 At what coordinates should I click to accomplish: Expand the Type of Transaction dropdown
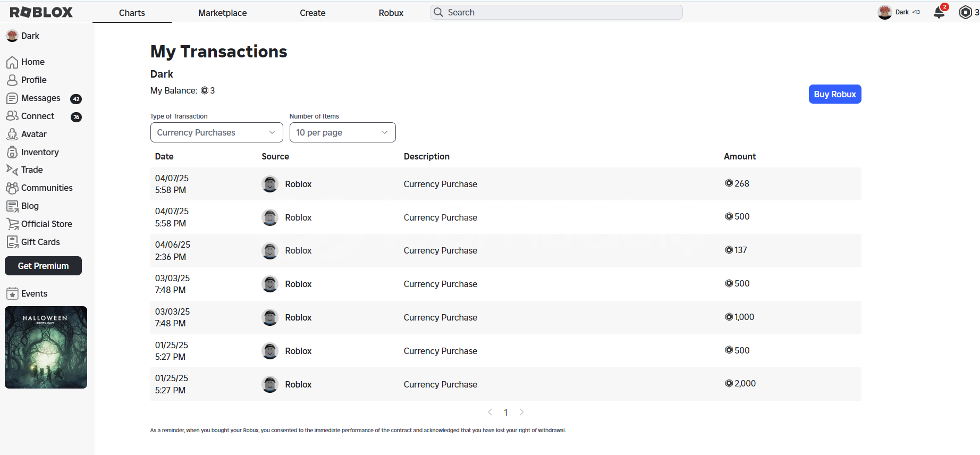coord(216,133)
